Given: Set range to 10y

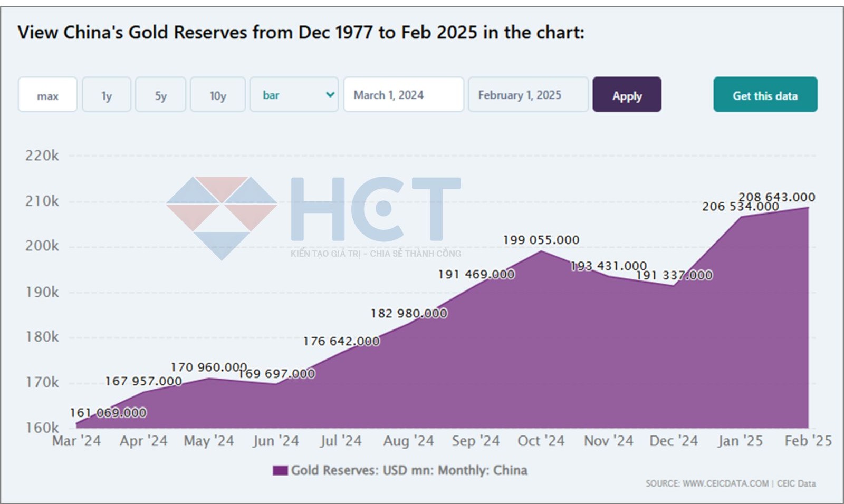Looking at the screenshot, I should click(217, 95).
